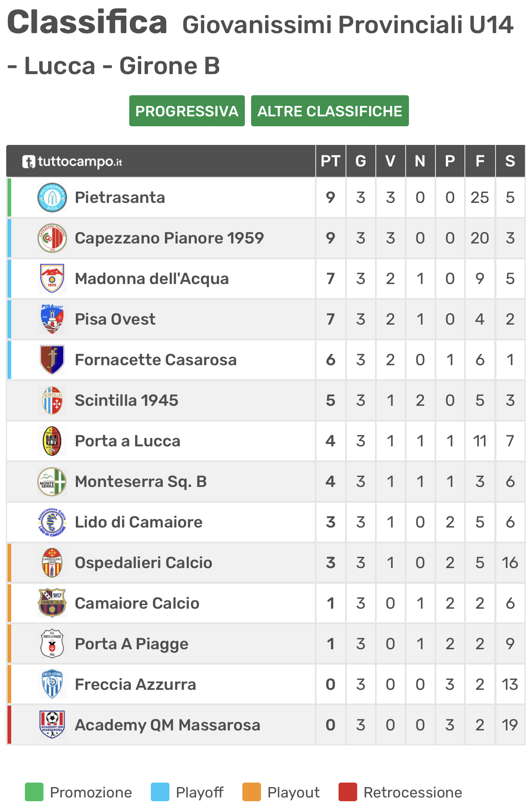Select the Madonna dell'Acqua team logo
532x812 pixels.
point(52,279)
